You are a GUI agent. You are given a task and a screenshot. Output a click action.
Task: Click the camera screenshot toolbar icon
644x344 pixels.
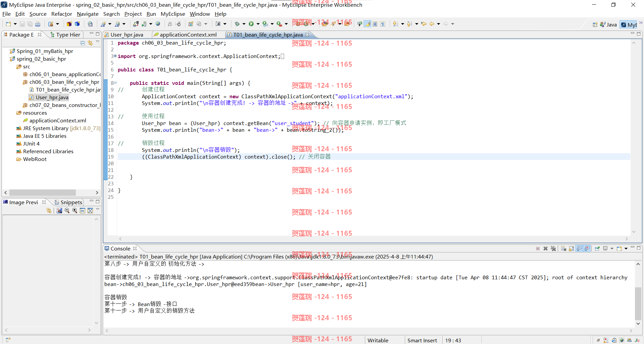coord(218,24)
